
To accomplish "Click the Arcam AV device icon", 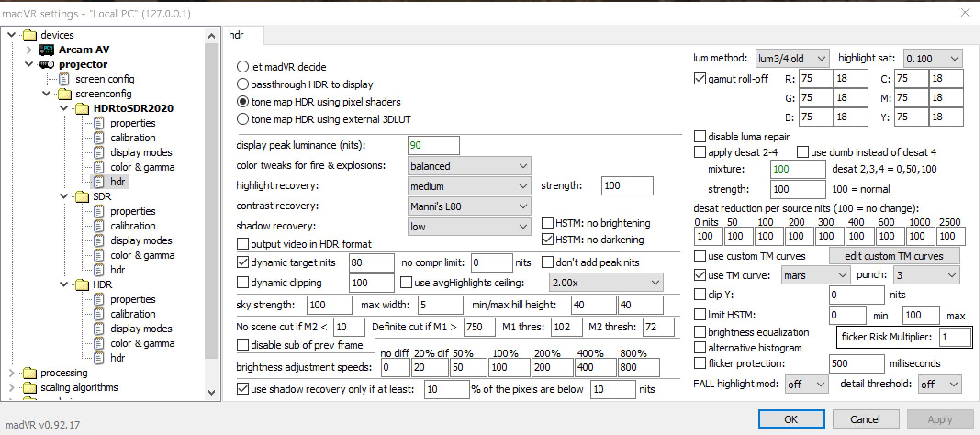I will [46, 50].
